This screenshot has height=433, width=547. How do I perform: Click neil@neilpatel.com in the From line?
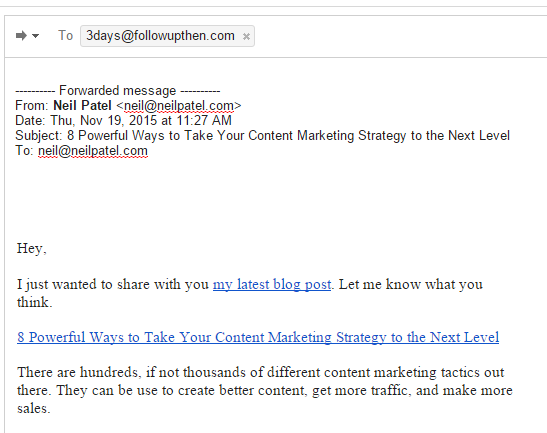pyautogui.click(x=179, y=105)
